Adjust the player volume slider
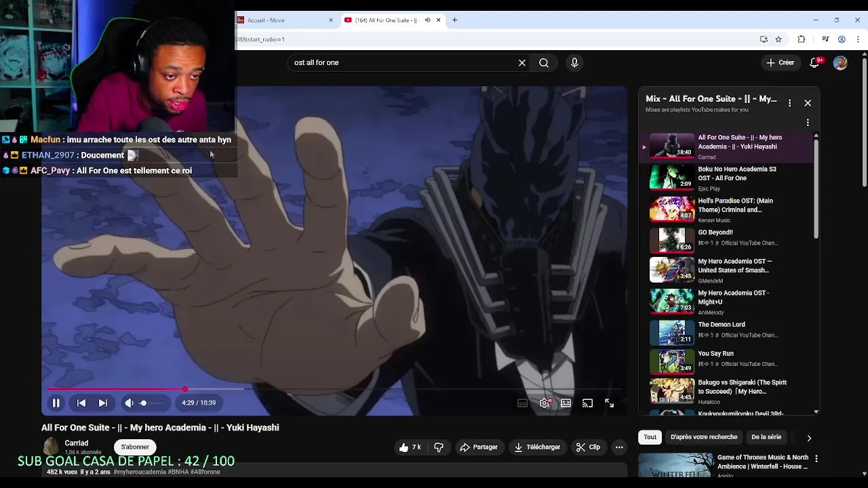This screenshot has height=488, width=868. (151, 403)
